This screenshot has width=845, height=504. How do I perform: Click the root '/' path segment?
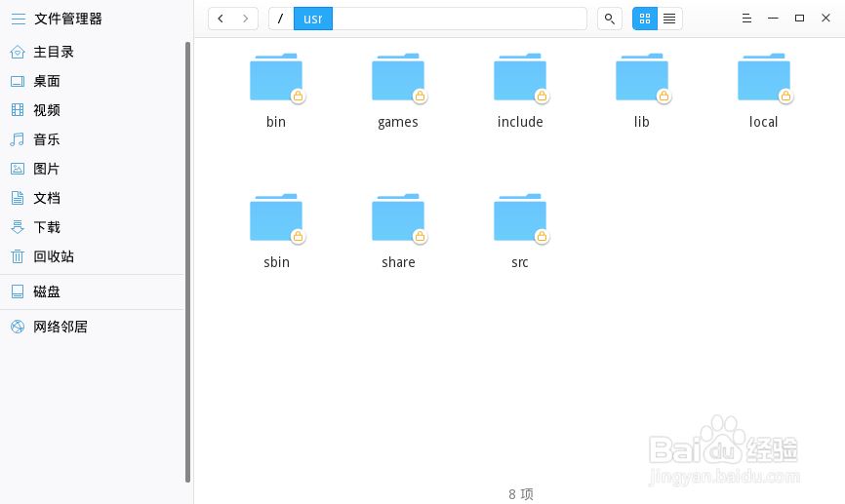pos(281,19)
